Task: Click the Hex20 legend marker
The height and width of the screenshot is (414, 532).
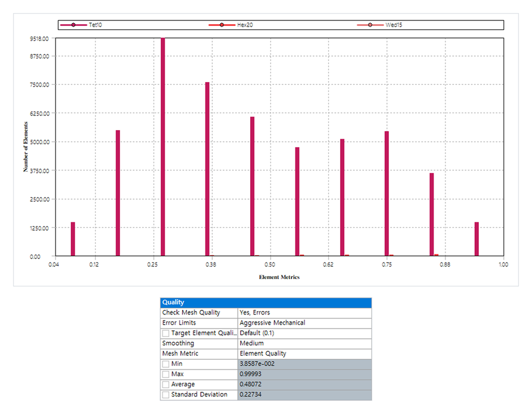Action: coord(221,25)
